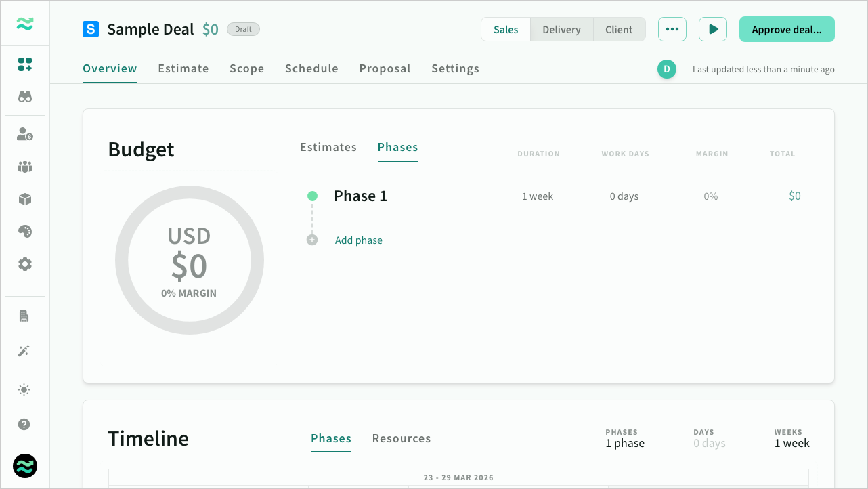Screen dimensions: 868x489
Task: Open the team group sidebar icon
Action: tap(25, 167)
